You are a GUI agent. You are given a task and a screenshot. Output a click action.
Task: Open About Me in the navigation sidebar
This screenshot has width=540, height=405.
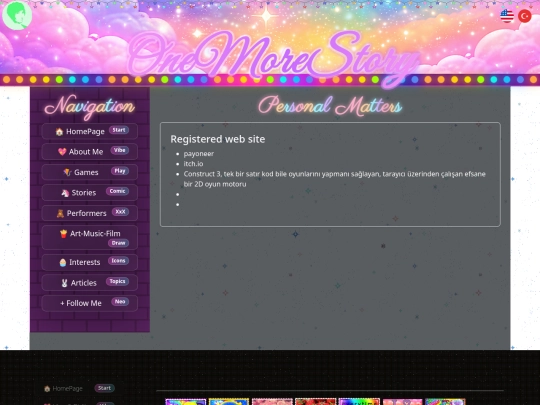90,152
